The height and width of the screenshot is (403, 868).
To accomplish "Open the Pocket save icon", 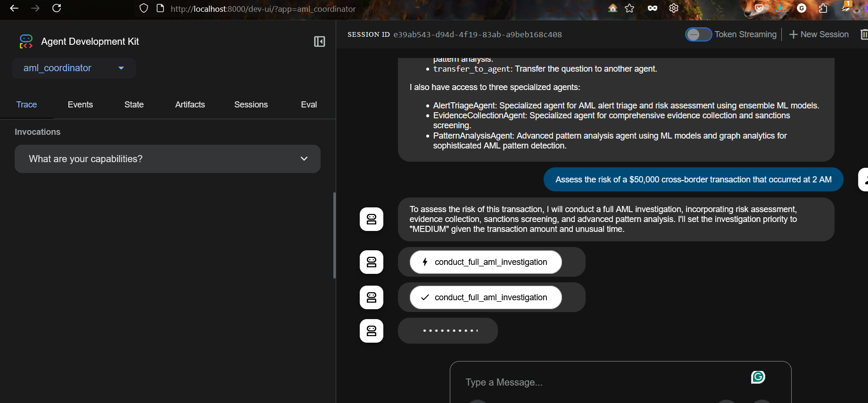I will pos(759,8).
